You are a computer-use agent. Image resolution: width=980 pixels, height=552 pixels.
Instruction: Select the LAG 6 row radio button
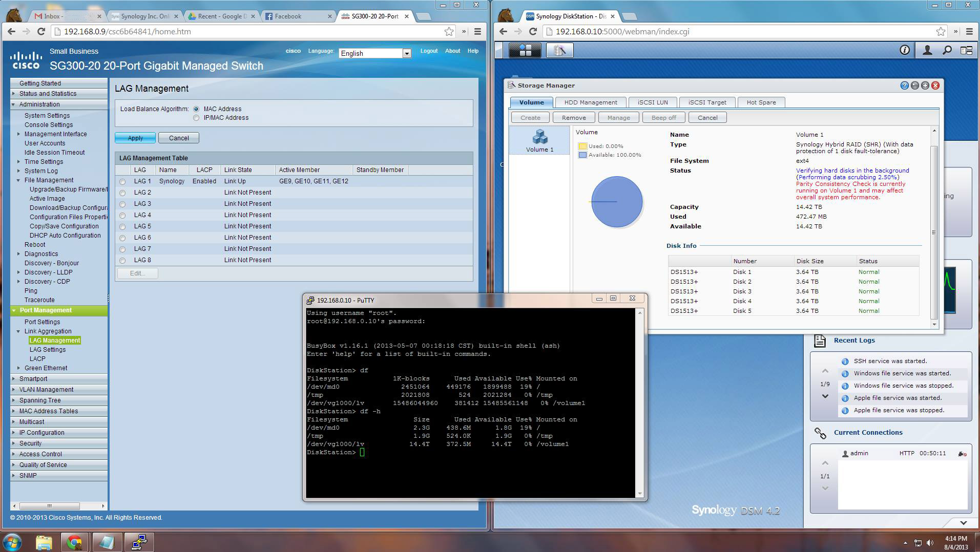click(122, 238)
